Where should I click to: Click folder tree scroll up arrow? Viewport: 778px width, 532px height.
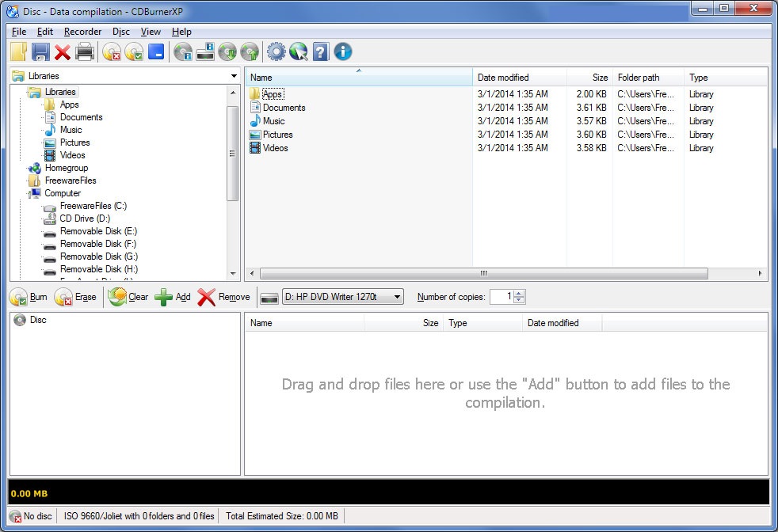[x=233, y=93]
